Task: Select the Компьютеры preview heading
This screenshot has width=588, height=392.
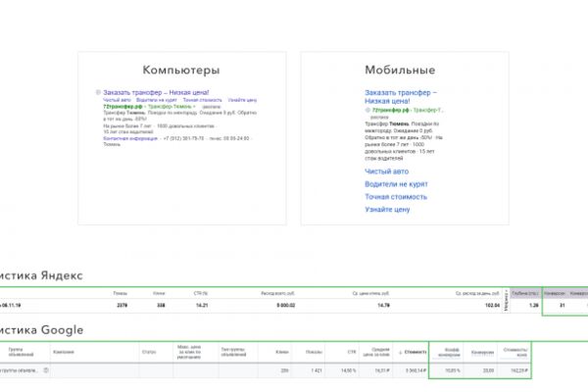Action: (x=181, y=71)
